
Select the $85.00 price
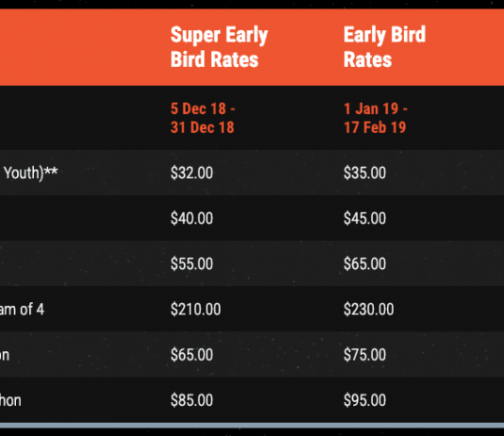click(192, 401)
